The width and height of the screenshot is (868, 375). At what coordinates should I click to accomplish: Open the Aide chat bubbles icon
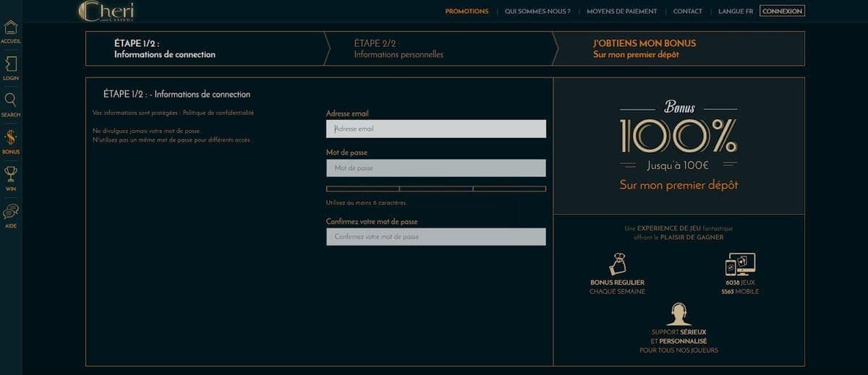[x=10, y=212]
